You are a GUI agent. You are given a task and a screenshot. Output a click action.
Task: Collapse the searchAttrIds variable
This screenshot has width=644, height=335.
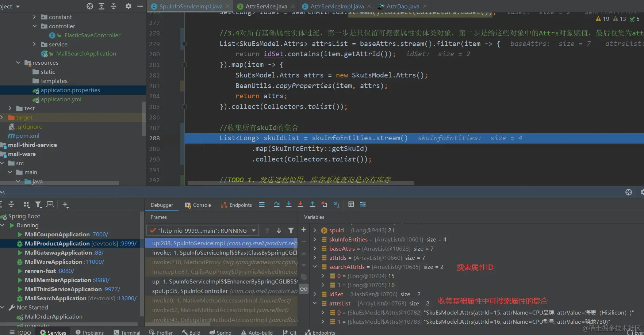point(315,267)
